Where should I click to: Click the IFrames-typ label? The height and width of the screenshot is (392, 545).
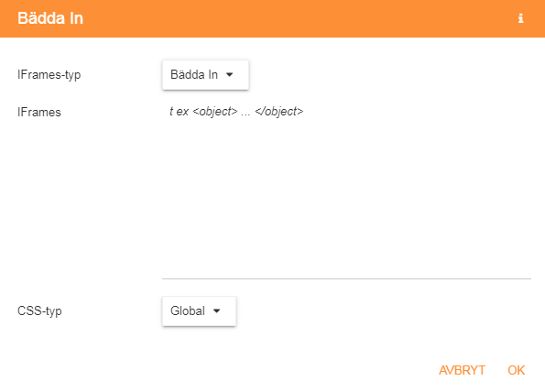pyautogui.click(x=49, y=75)
